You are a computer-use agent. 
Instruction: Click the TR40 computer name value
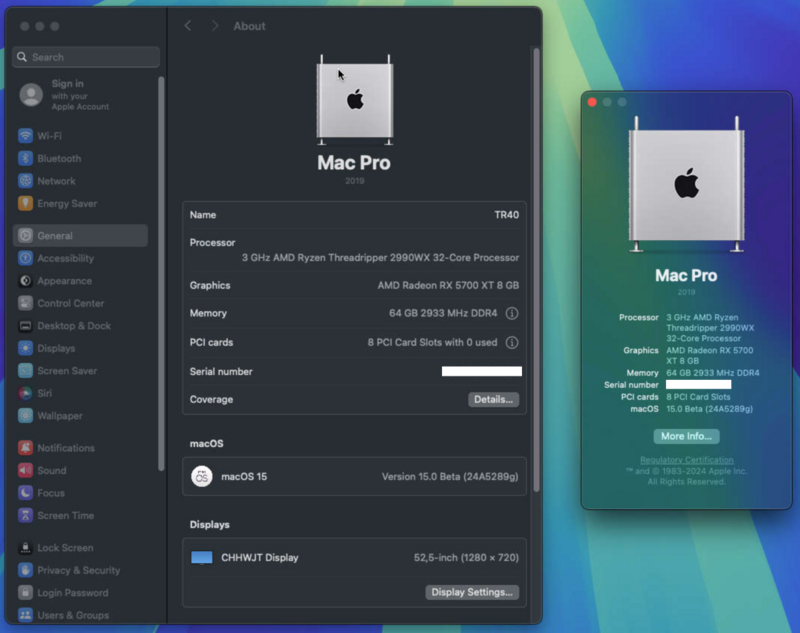pos(506,215)
